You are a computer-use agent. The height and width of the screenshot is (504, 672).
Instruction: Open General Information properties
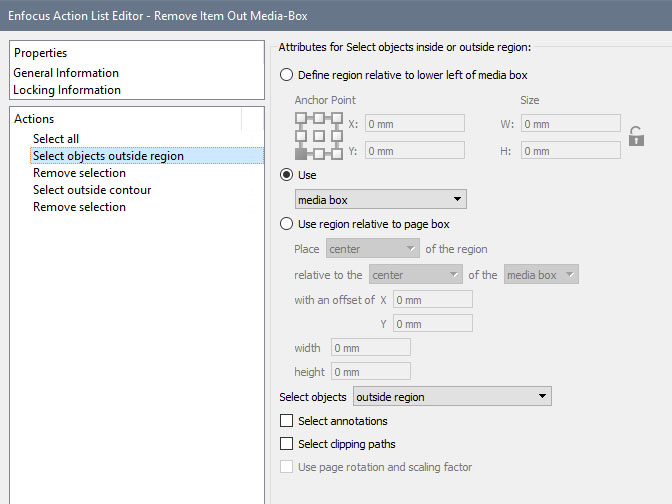(x=66, y=73)
